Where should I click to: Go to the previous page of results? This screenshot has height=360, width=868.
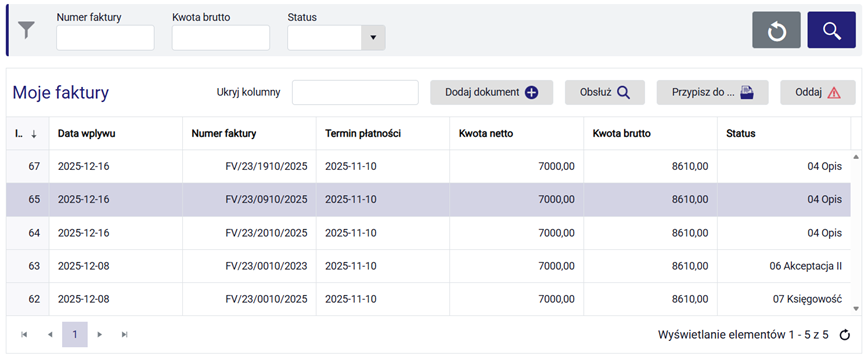coord(50,335)
